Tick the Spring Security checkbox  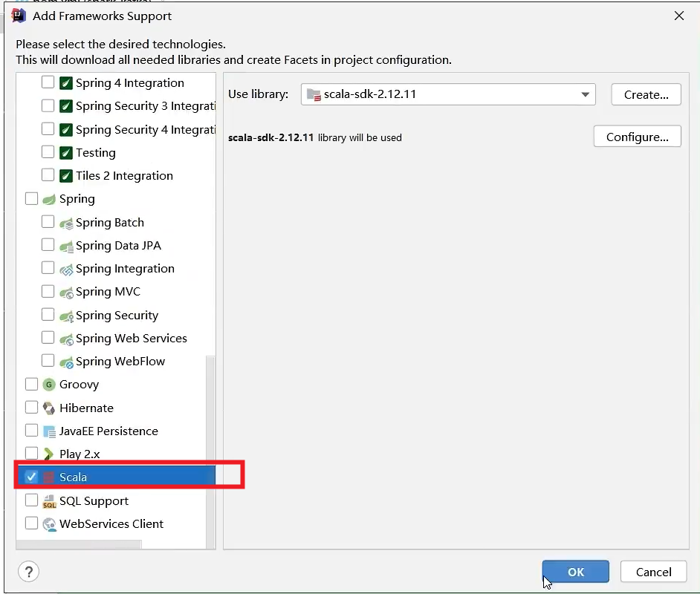coord(48,314)
